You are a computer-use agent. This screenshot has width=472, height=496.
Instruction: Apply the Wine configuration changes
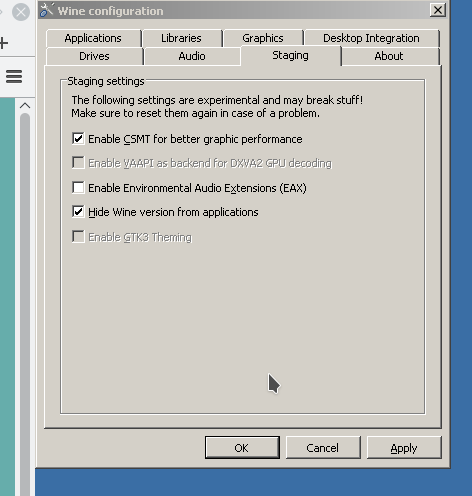point(404,448)
